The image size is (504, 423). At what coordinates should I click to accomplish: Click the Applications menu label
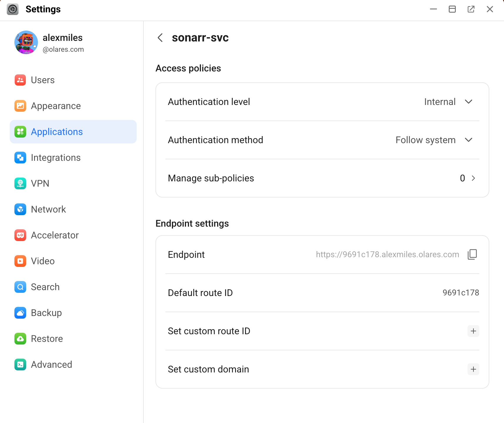point(57,132)
